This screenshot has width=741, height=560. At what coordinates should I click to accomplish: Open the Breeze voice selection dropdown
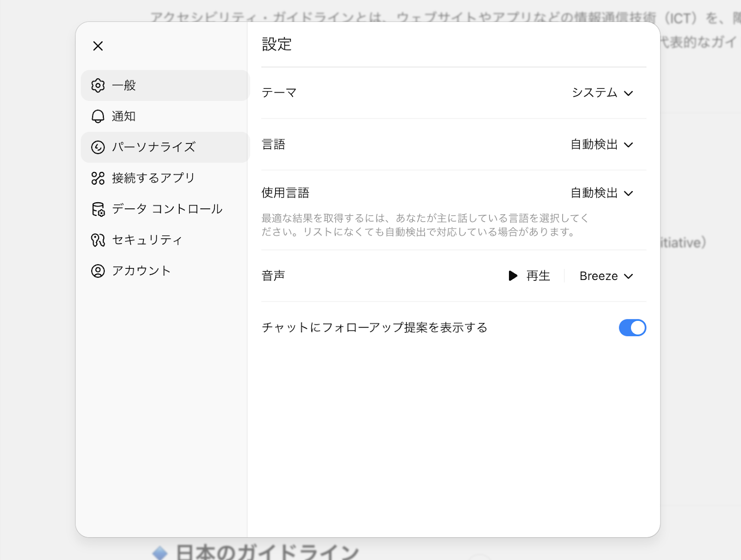pyautogui.click(x=605, y=276)
